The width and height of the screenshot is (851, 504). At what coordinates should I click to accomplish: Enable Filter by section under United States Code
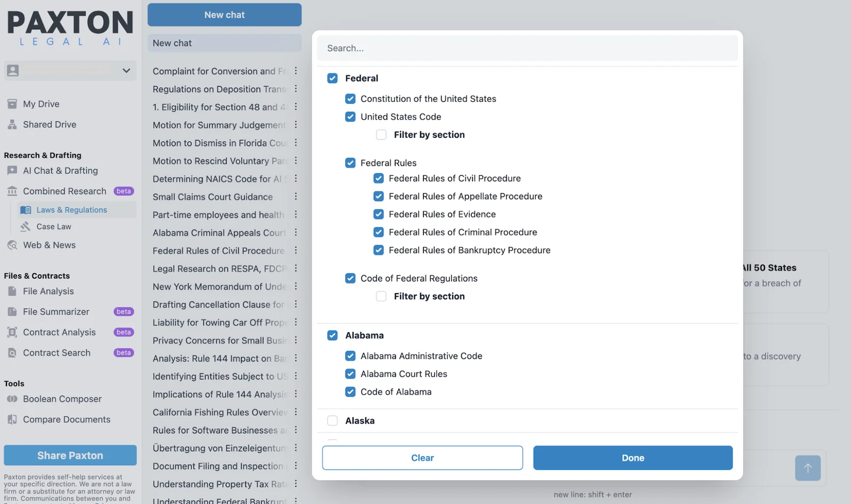tap(381, 135)
